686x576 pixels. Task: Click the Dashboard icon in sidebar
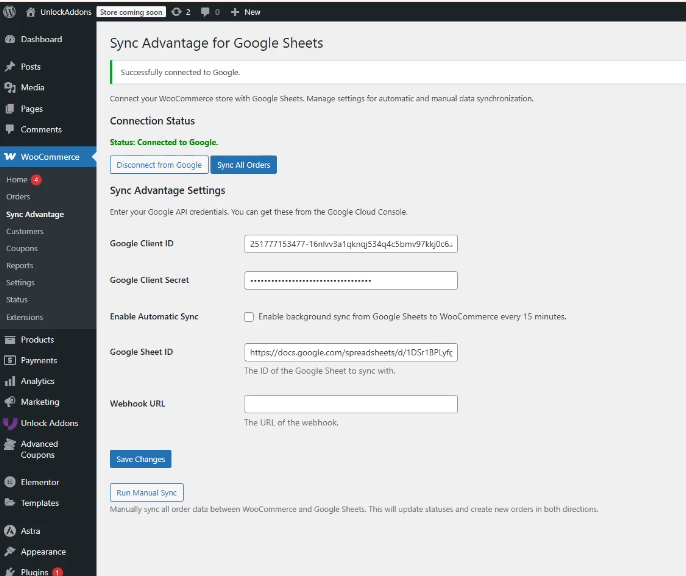[10, 40]
